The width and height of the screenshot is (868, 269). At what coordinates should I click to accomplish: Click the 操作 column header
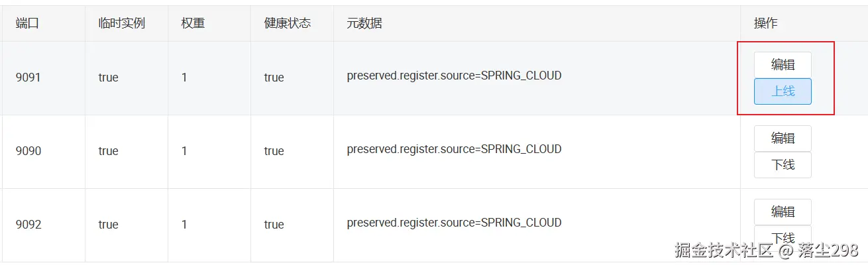765,23
